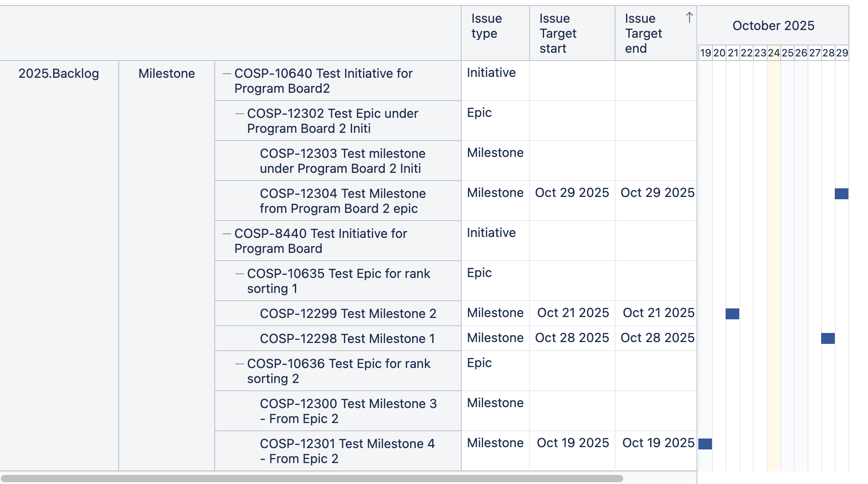Click the October 2025 timeline header
The height and width of the screenshot is (484, 868).
[x=773, y=26]
